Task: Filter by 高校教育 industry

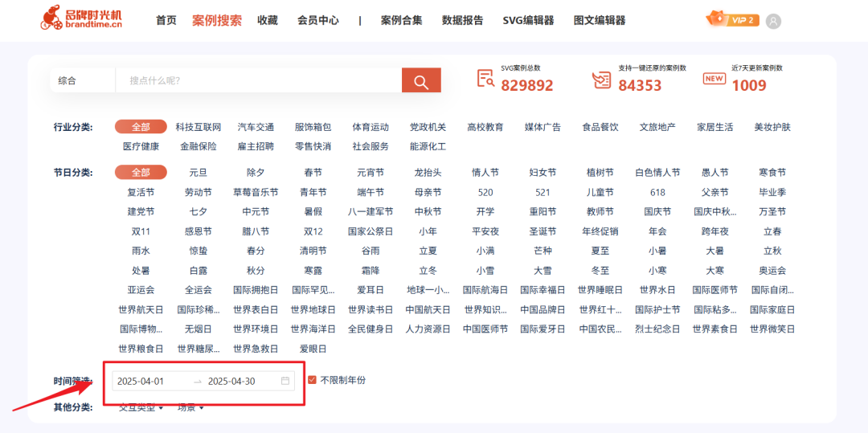Action: (485, 127)
